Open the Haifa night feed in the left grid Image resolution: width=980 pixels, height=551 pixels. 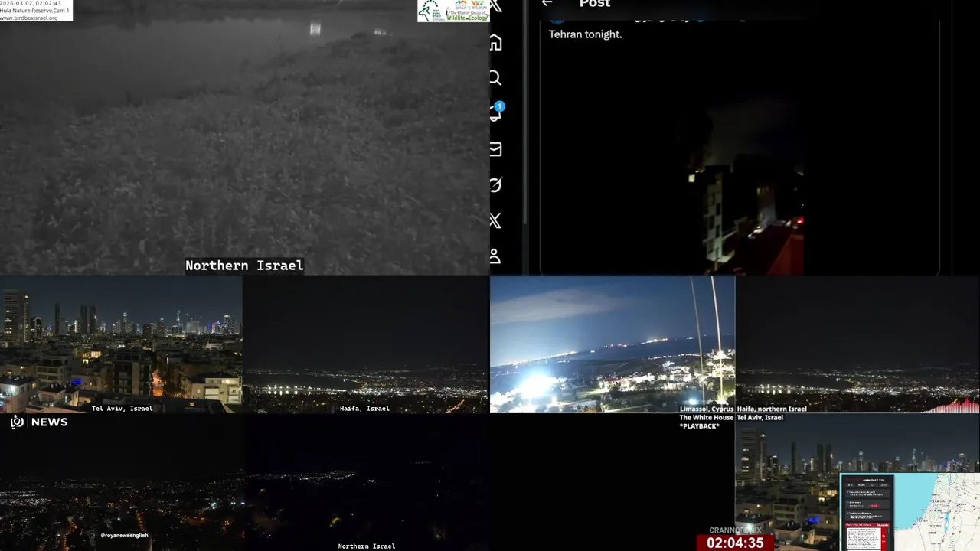tap(366, 344)
